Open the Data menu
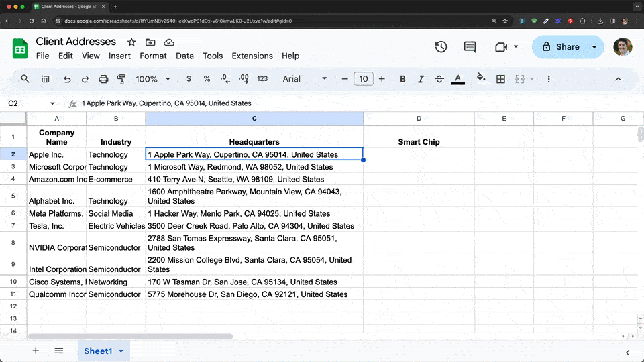Screen dimensions: 644x362 coord(185,56)
